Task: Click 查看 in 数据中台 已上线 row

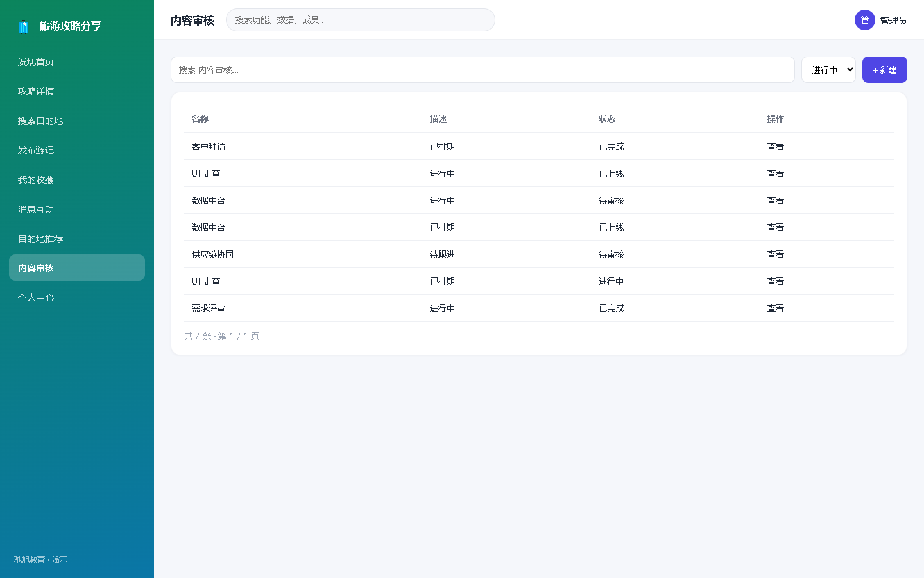Action: [775, 227]
